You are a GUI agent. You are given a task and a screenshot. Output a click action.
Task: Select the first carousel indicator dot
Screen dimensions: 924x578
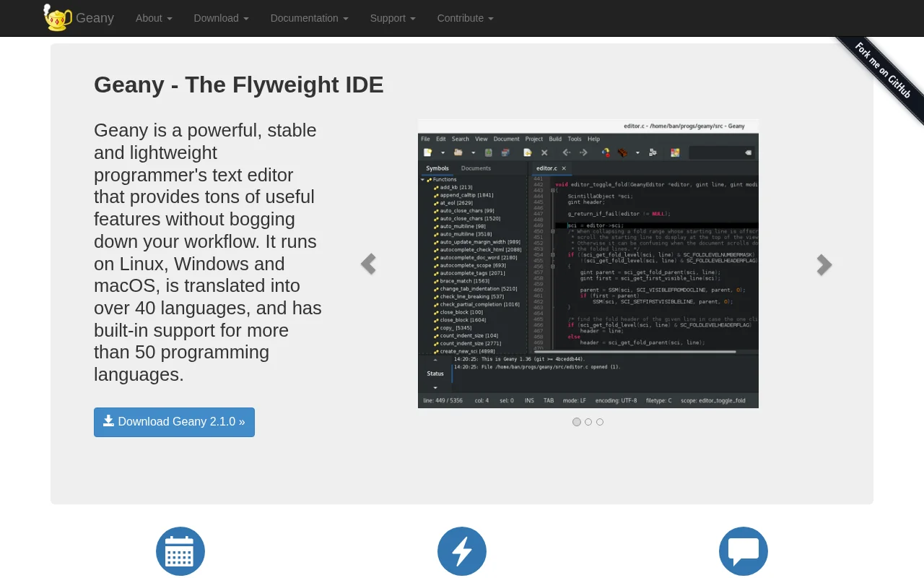[577, 422]
